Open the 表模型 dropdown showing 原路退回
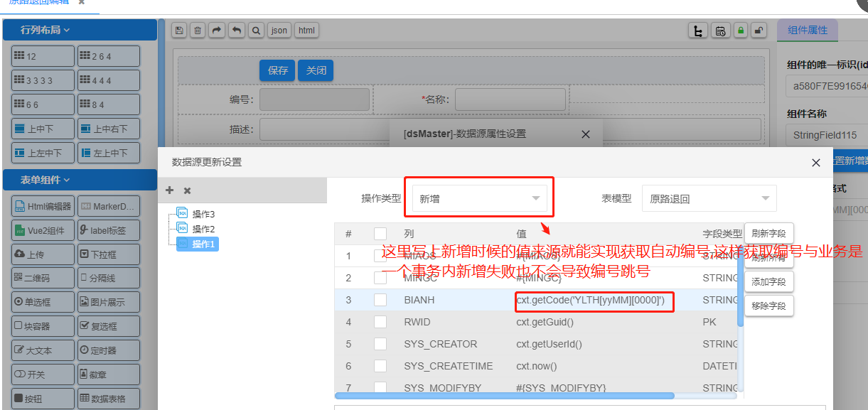 tap(709, 199)
